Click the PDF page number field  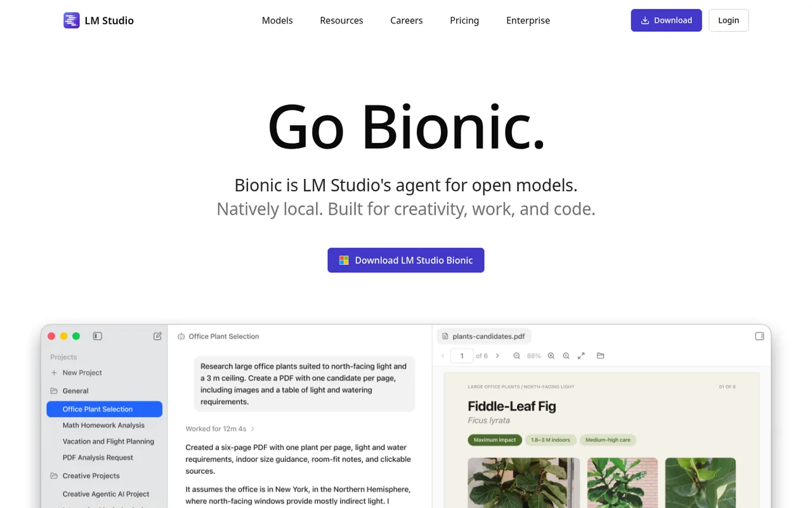(x=462, y=356)
